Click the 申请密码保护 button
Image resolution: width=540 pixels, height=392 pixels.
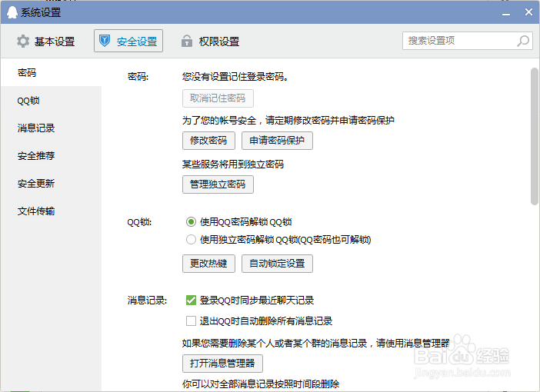(x=277, y=141)
